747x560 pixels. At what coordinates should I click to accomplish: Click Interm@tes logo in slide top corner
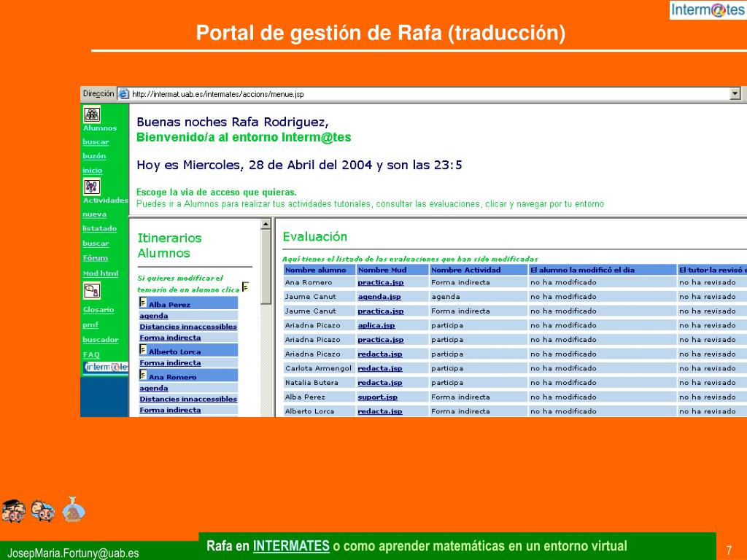(708, 10)
